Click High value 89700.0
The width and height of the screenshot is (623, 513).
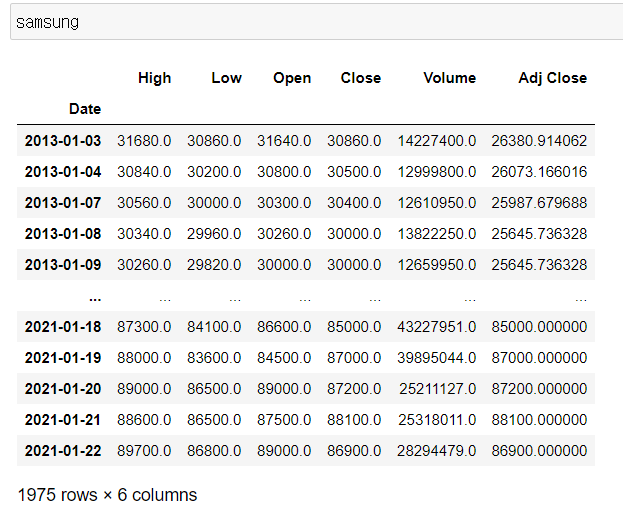(x=144, y=451)
